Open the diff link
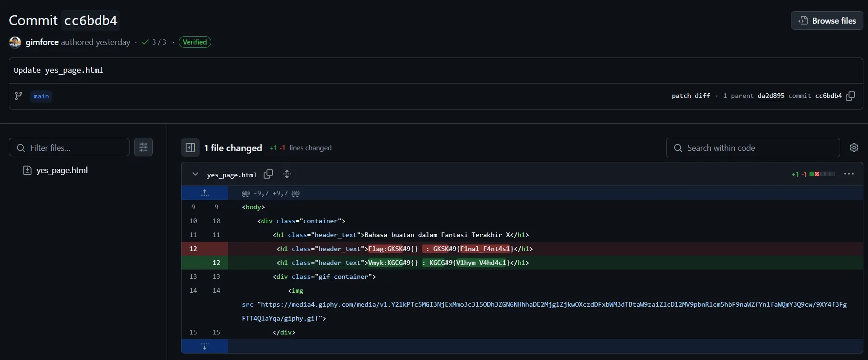This screenshot has width=868, height=360. (x=702, y=96)
